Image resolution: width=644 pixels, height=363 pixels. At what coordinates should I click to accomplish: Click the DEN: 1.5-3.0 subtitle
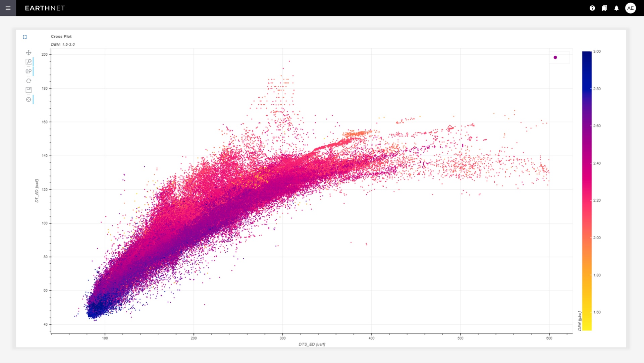click(63, 44)
